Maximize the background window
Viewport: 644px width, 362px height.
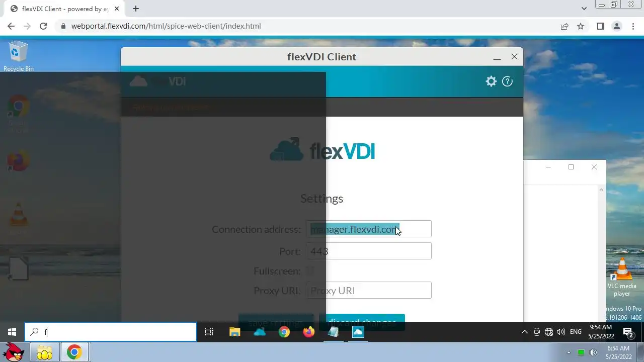click(571, 167)
